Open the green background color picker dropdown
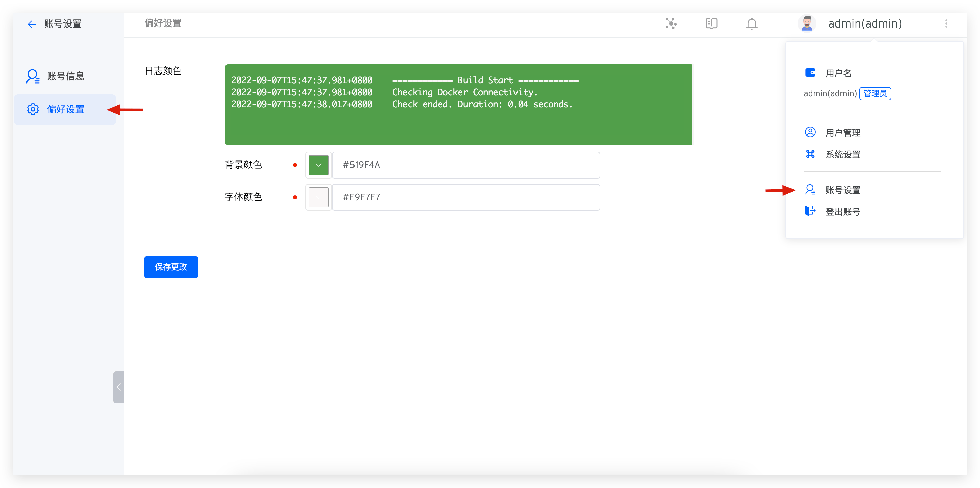Screen dimensions: 980x488 [318, 165]
